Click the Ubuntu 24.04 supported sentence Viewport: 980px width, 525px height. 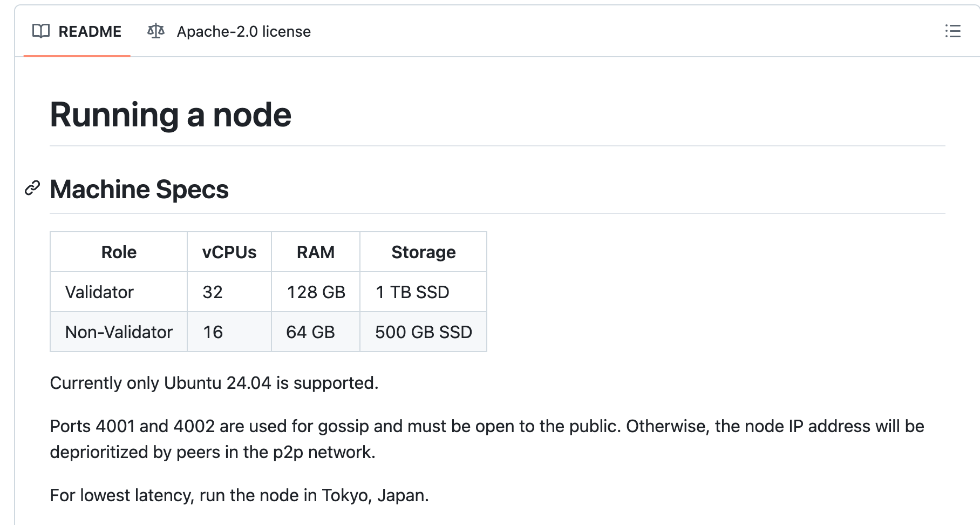tap(214, 383)
